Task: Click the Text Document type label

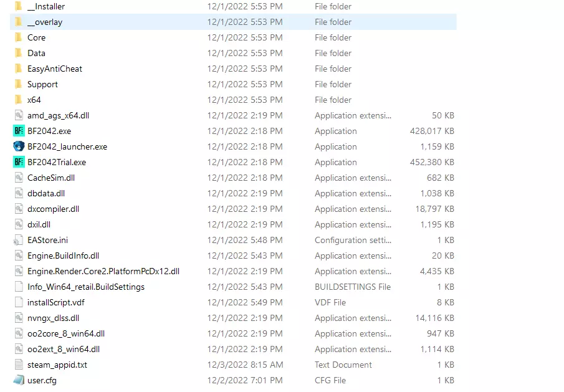Action: [x=343, y=365]
